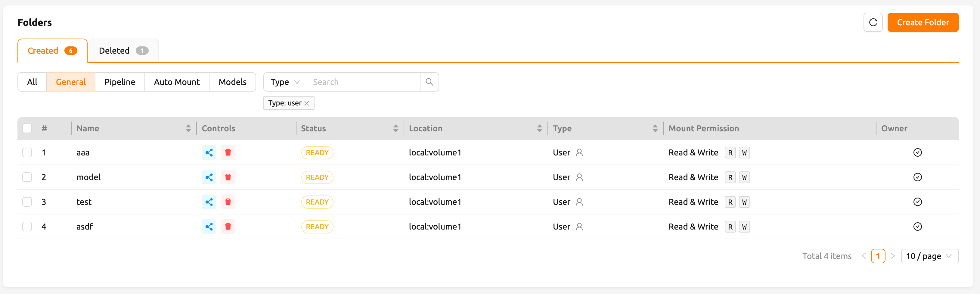Click the search magnifier icon
980x294 pixels.
tap(429, 82)
